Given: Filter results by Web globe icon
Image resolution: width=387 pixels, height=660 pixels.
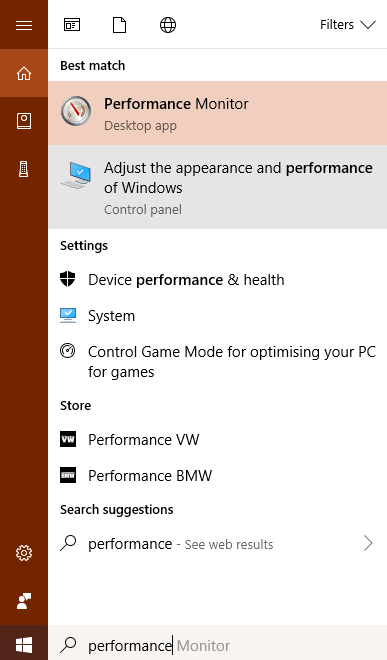Looking at the screenshot, I should tap(168, 25).
